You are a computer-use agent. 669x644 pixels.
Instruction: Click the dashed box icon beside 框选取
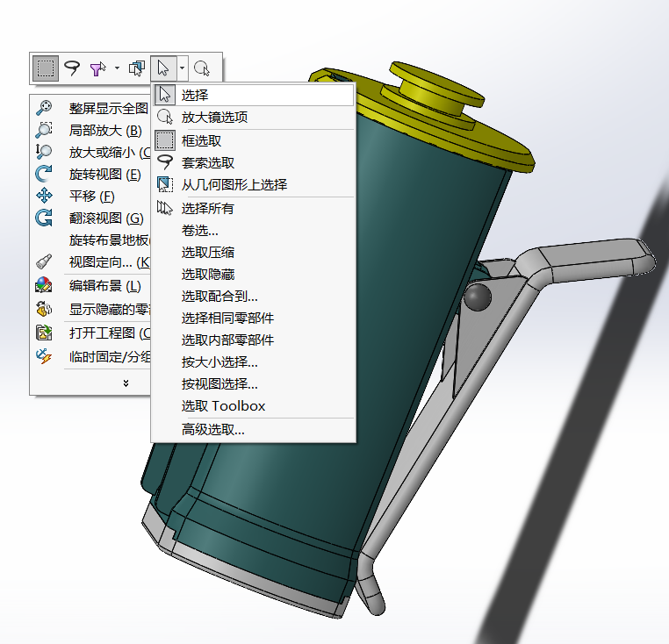click(165, 140)
